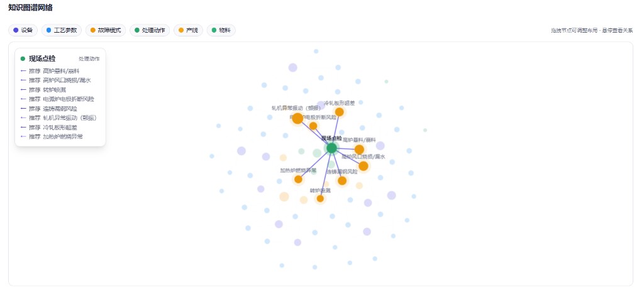Toggle the 设备 legend filter
The image size is (644, 294).
[23, 30]
